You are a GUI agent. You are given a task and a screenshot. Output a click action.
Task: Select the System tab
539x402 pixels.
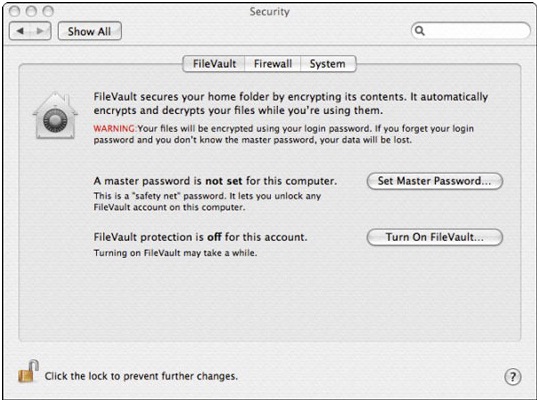coord(328,64)
